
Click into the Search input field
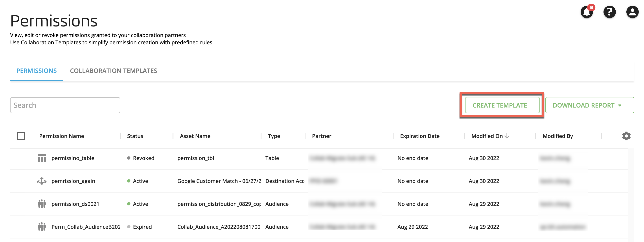(65, 105)
